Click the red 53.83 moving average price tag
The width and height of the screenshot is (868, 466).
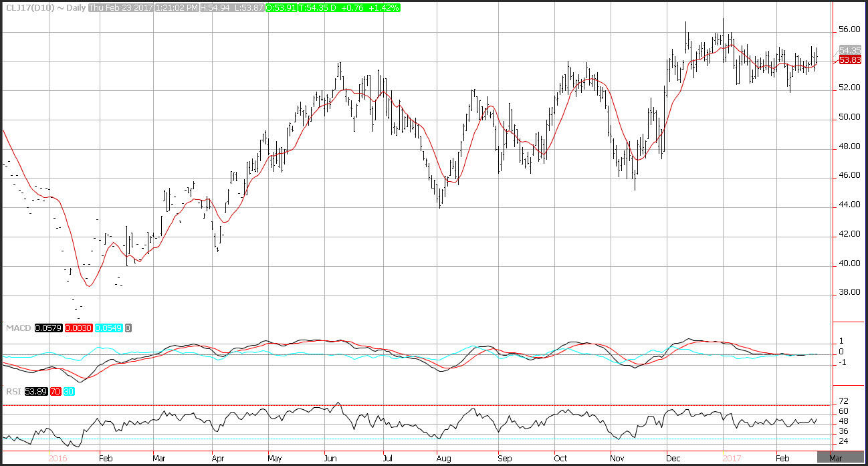click(849, 60)
